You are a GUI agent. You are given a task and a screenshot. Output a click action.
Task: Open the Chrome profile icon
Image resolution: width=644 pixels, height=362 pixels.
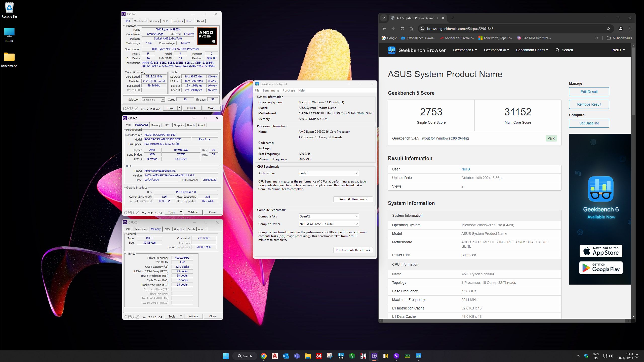tap(621, 29)
